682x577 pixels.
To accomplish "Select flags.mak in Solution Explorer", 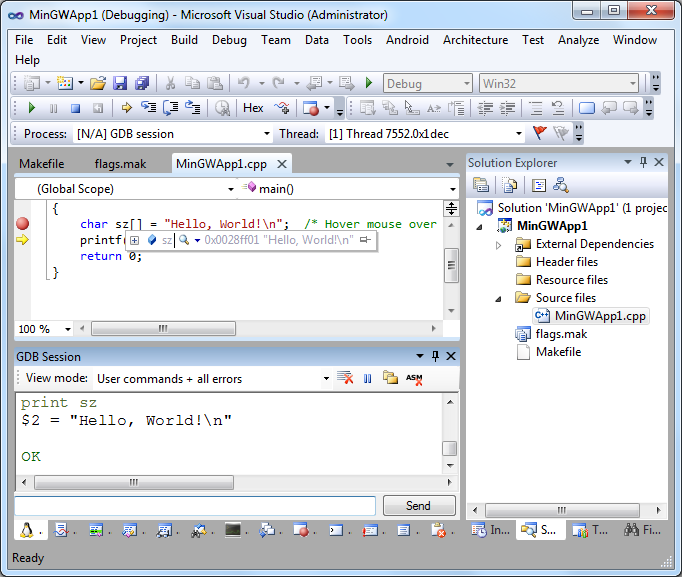I will (x=552, y=334).
